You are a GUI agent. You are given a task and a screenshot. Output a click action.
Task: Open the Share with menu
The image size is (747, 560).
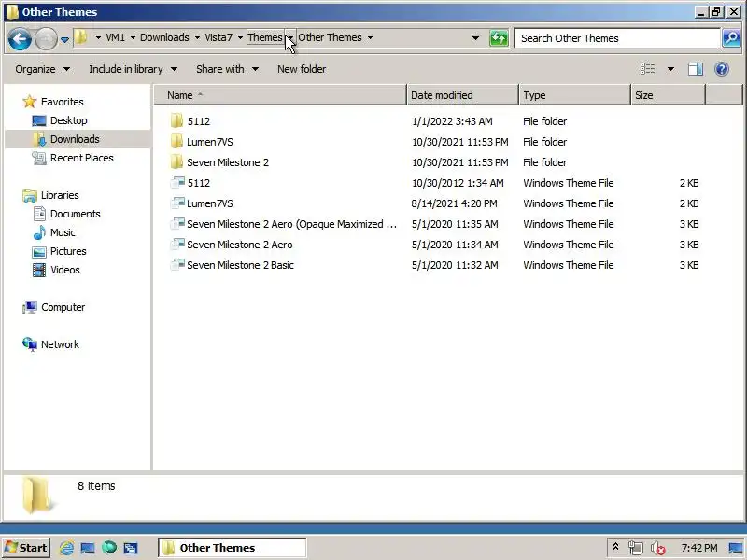227,69
